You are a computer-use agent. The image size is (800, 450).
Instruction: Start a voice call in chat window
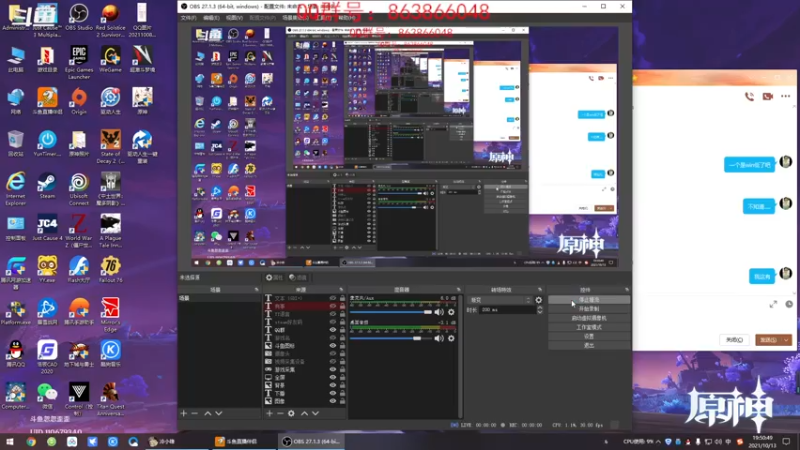[749, 96]
